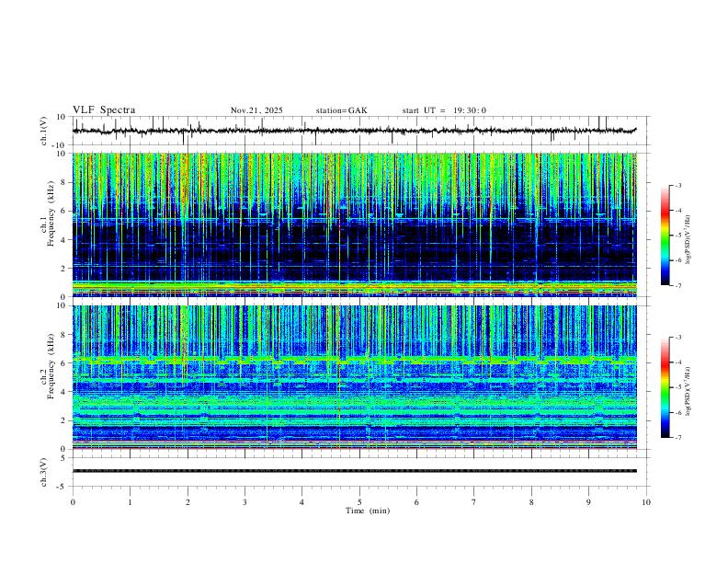Click the "start UT = 19:30:0" label
728x563 pixels.
(x=444, y=110)
